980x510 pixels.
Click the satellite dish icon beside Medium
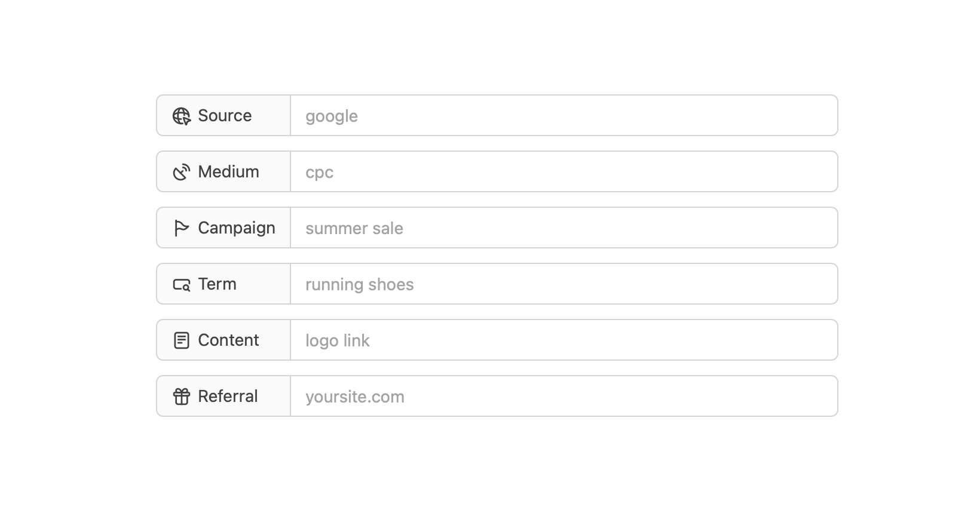tap(181, 172)
